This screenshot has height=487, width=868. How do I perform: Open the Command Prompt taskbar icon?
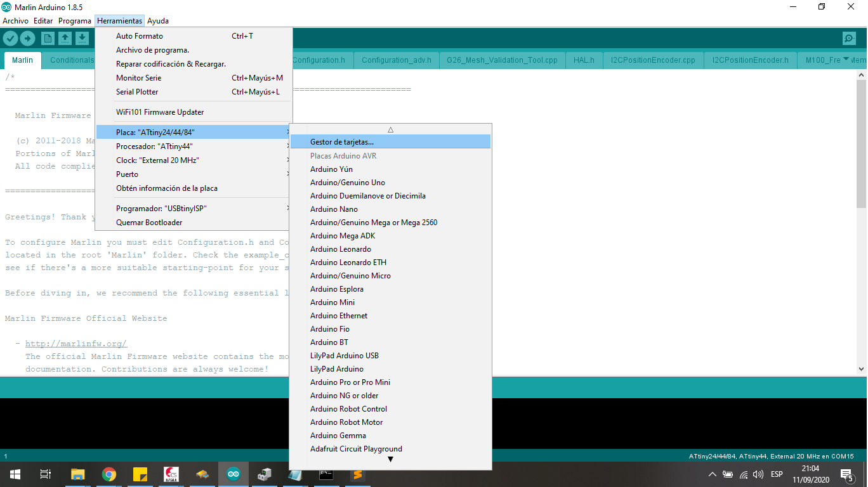coord(326,474)
